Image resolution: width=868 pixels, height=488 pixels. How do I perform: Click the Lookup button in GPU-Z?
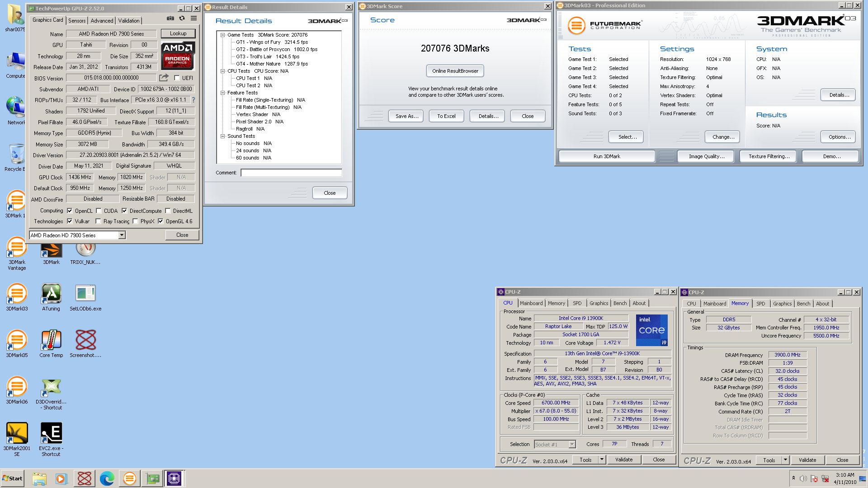(178, 33)
